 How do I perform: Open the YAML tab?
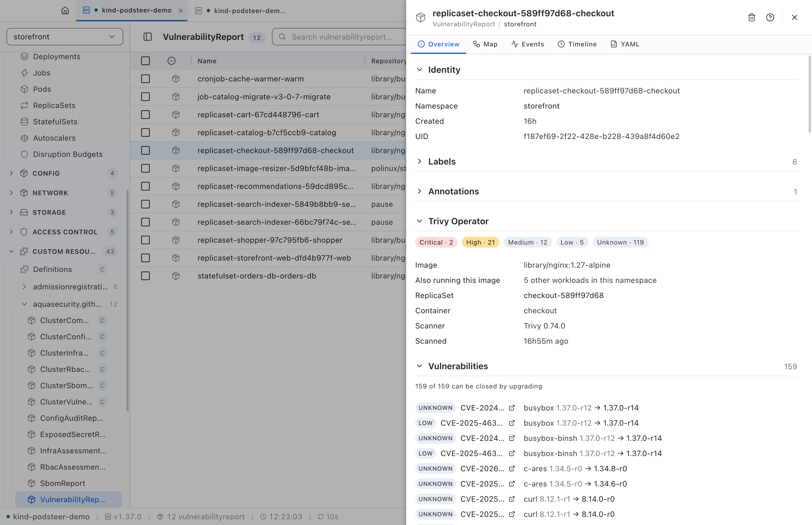(625, 44)
